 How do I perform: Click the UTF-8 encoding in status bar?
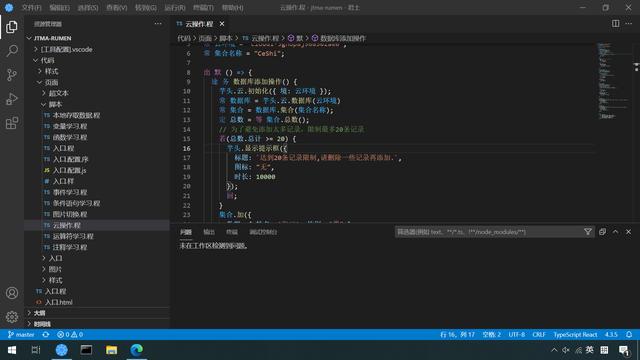(x=517, y=335)
